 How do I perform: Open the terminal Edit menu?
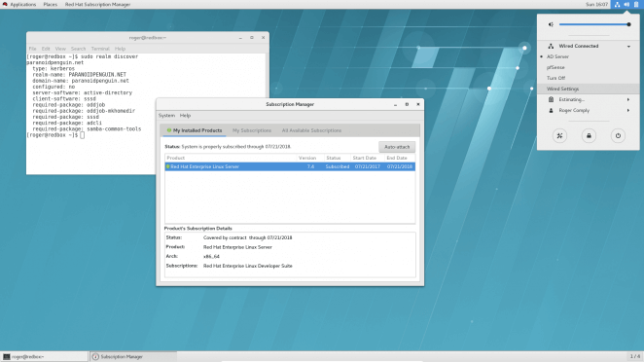[x=46, y=49]
